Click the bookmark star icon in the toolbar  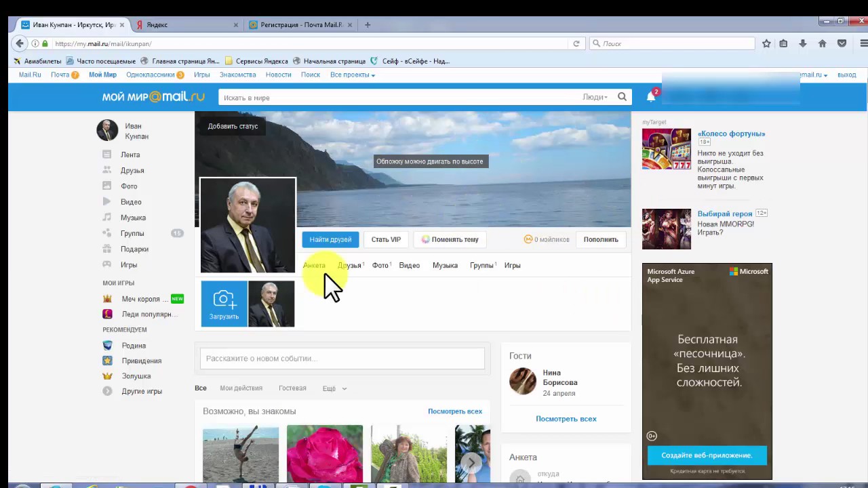766,43
